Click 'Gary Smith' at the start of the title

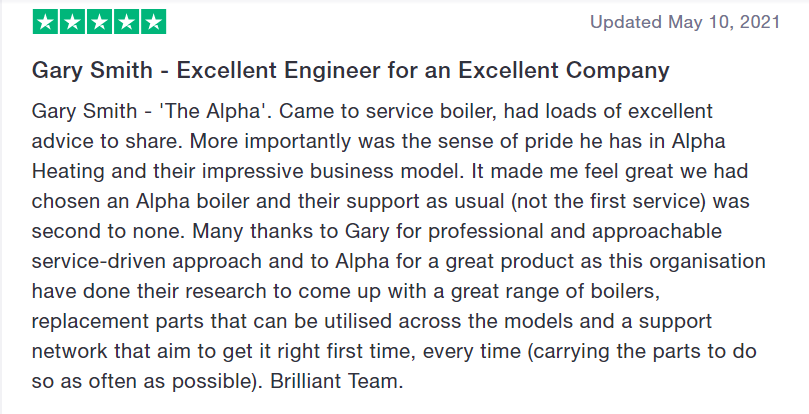coord(92,71)
